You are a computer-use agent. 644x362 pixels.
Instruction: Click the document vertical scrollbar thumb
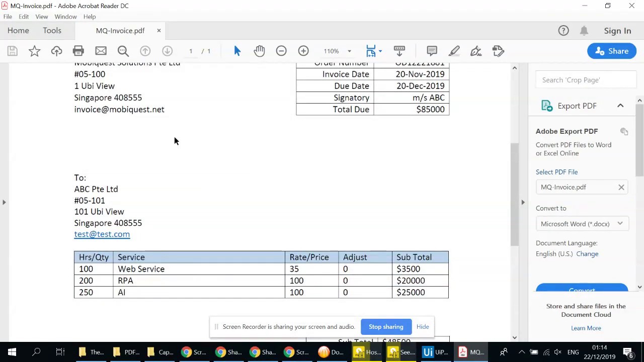(x=514, y=194)
